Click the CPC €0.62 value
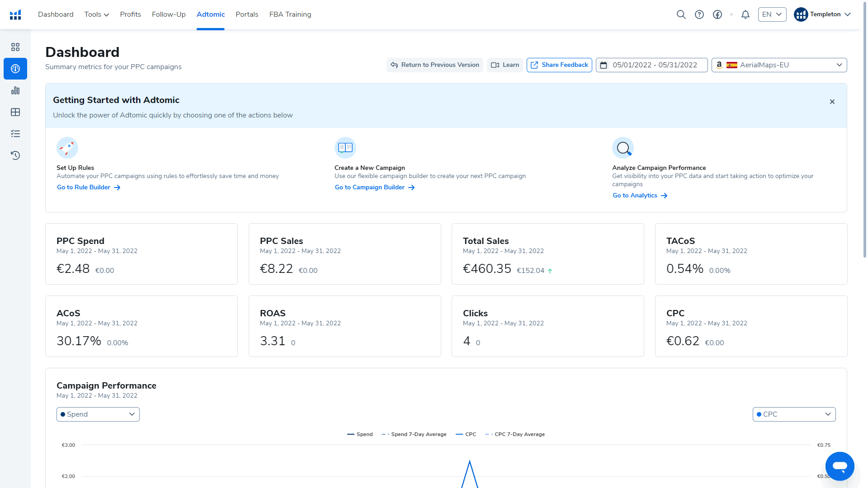868x488 pixels. click(x=683, y=341)
